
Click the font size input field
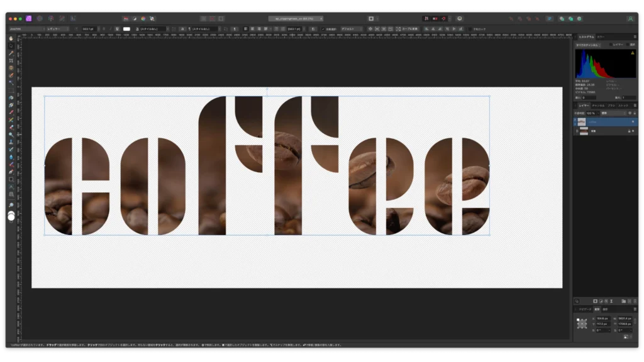[87, 29]
